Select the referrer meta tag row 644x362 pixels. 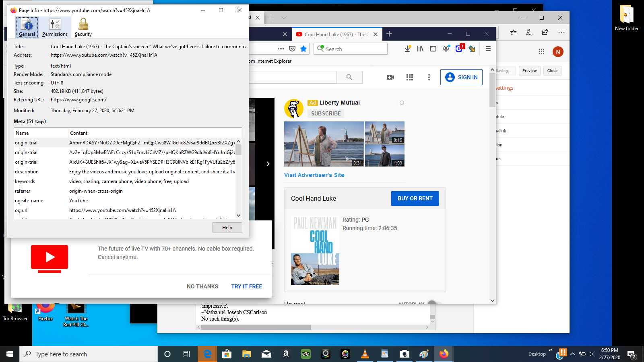125,191
